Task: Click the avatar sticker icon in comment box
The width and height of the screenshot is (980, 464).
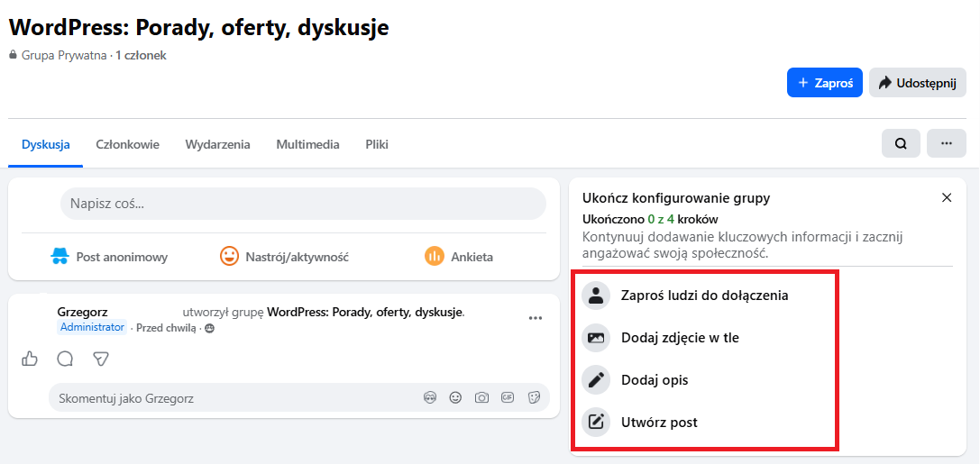Action: 429,397
